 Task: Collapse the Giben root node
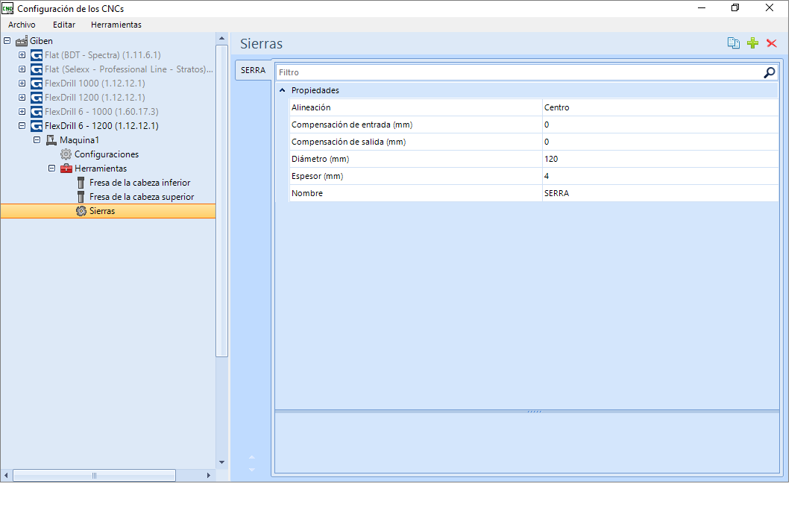[x=7, y=40]
